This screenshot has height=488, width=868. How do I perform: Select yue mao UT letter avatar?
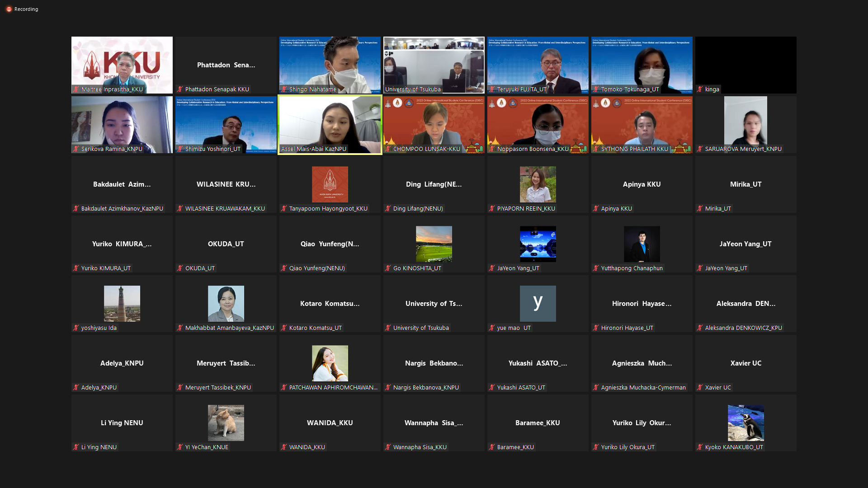pos(538,303)
